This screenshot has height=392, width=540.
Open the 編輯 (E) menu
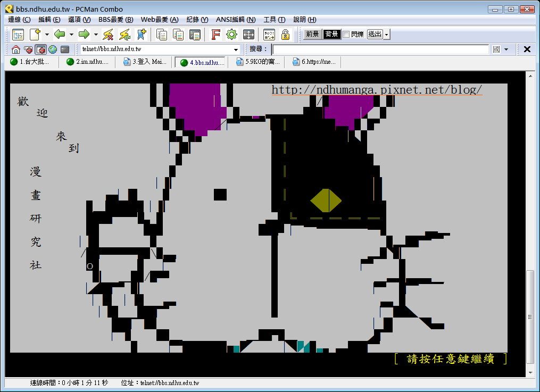tap(49, 20)
